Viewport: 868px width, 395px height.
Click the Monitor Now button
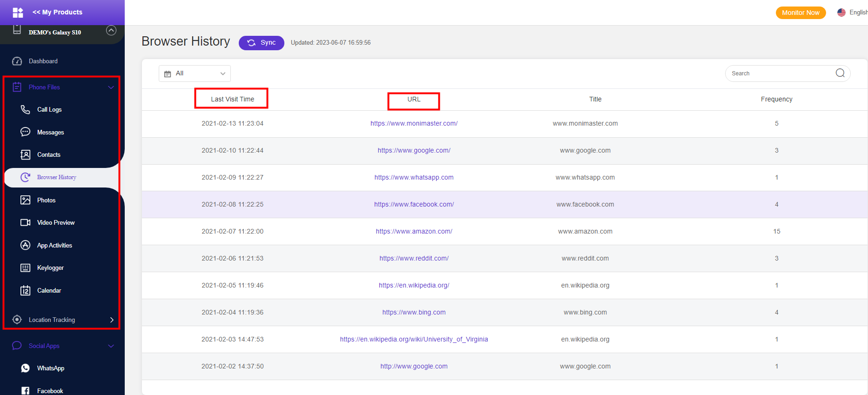(x=800, y=13)
